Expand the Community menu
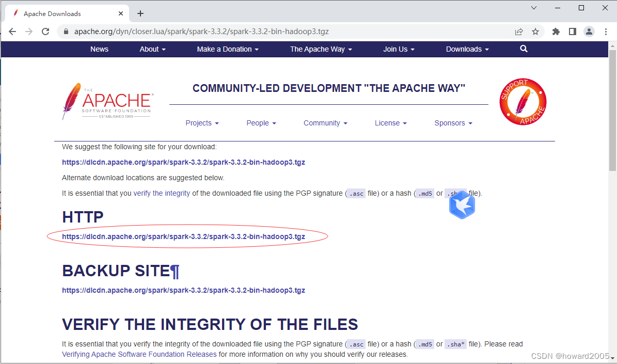617x364 pixels. (325, 123)
